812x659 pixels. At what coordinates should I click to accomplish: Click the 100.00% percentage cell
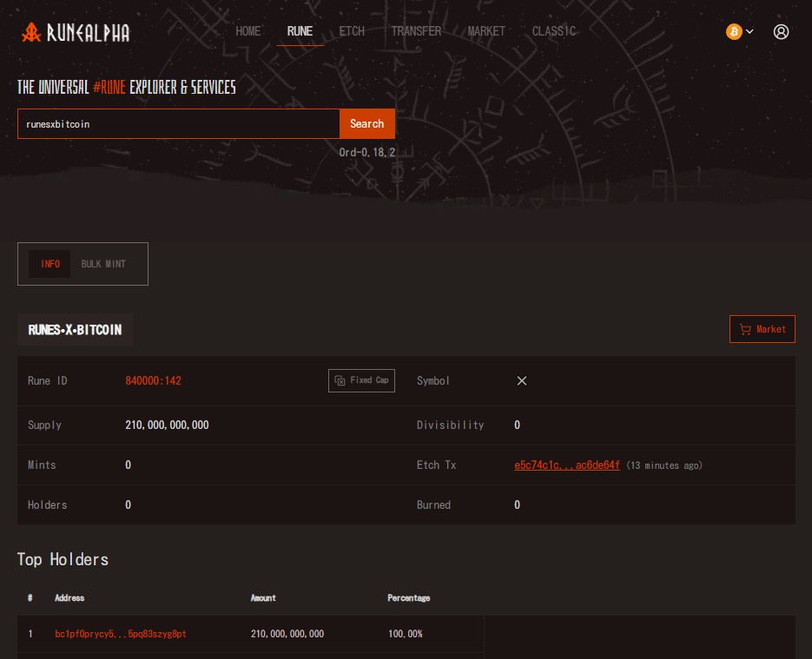(x=406, y=634)
